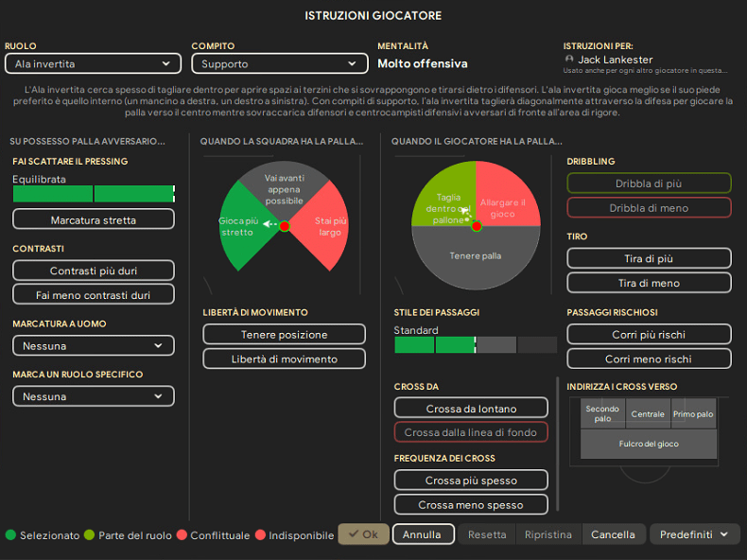Image resolution: width=747 pixels, height=560 pixels.
Task: Toggle 'Marcatura stretta' instruction
Action: (x=94, y=219)
